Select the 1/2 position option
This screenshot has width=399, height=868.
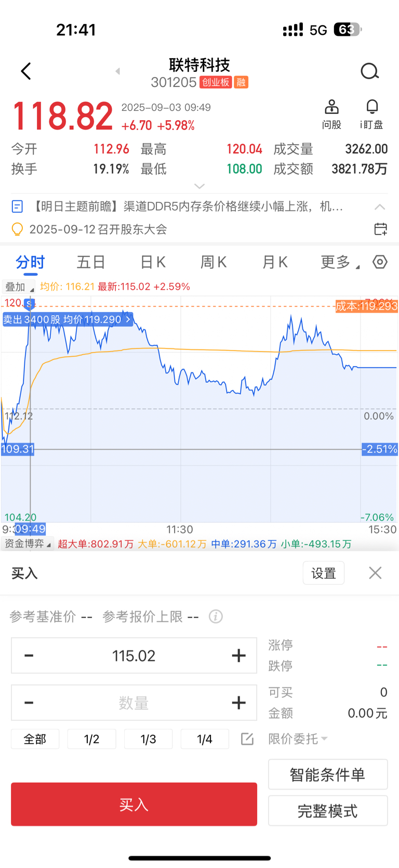click(91, 739)
